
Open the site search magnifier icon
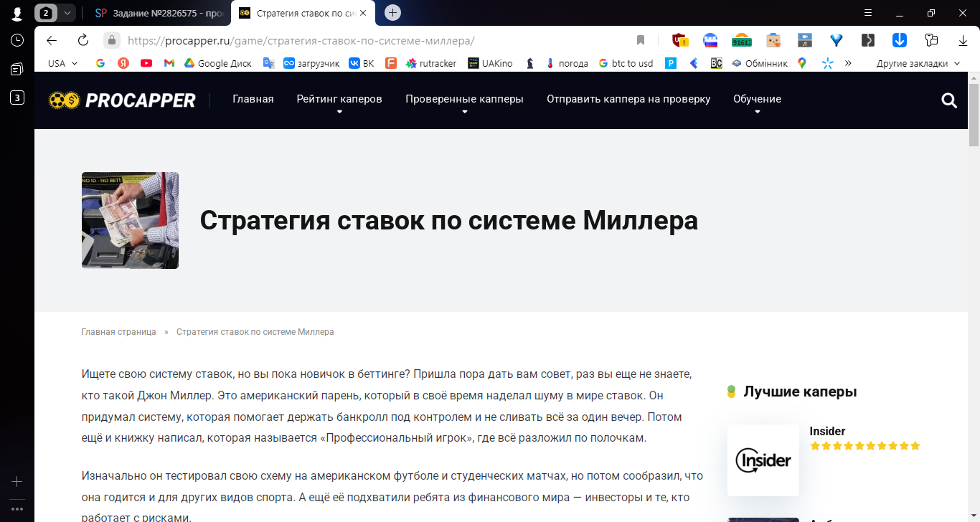[x=949, y=100]
